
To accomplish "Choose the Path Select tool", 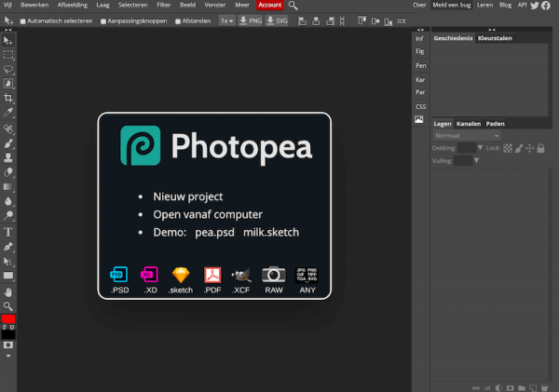I will pos(7,262).
